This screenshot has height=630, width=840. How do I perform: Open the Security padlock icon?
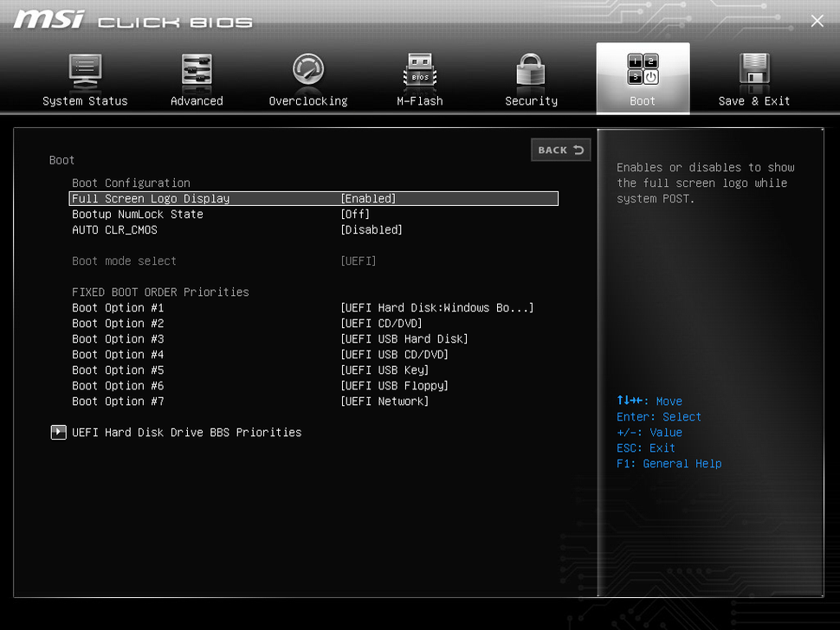coord(531,70)
